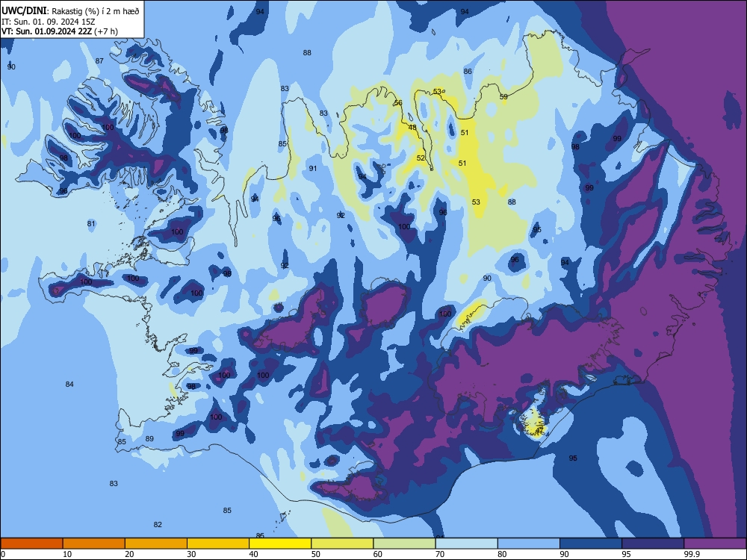The image size is (747, 560).
Task: Click the map value 59
Action: [503, 96]
